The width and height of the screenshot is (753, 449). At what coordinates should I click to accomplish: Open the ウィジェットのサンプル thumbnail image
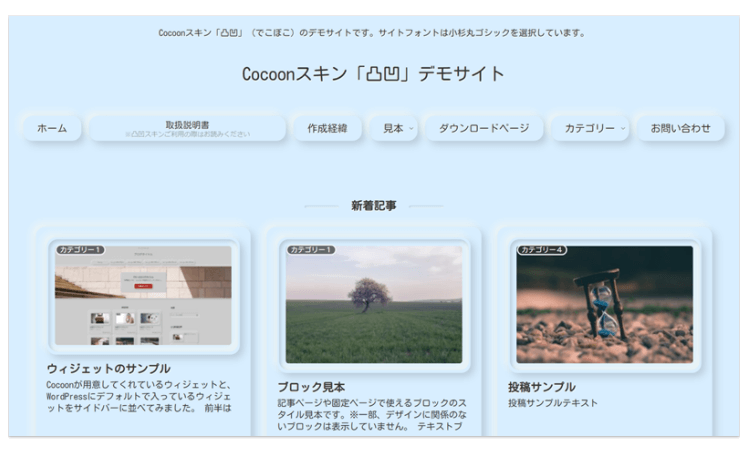tap(142, 297)
